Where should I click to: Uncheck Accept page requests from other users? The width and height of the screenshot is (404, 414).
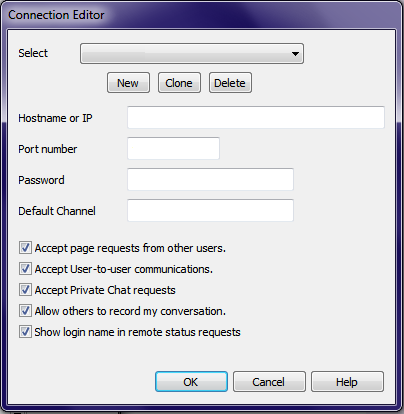pos(25,248)
